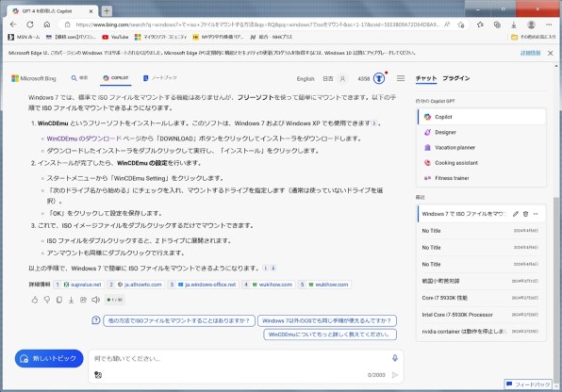Open Edge settings and more menu
This screenshot has width=562, height=392.
point(549,24)
